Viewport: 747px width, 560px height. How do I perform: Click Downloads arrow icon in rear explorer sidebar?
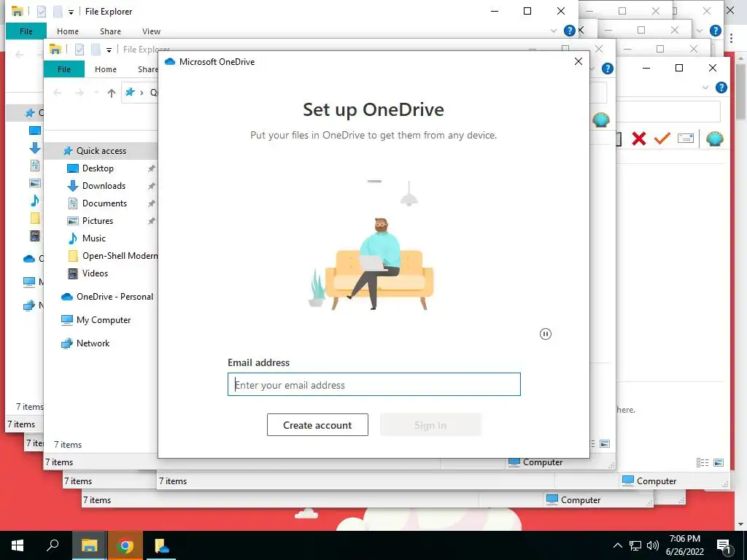click(35, 148)
